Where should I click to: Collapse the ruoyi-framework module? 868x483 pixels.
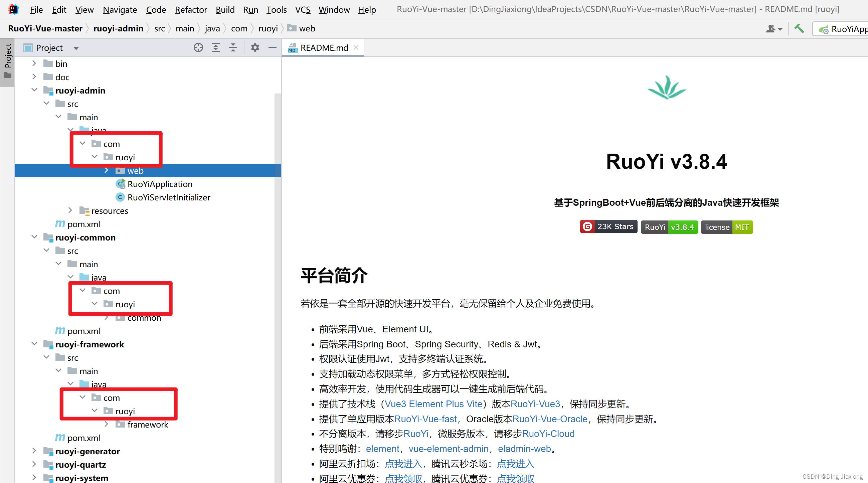[34, 343]
